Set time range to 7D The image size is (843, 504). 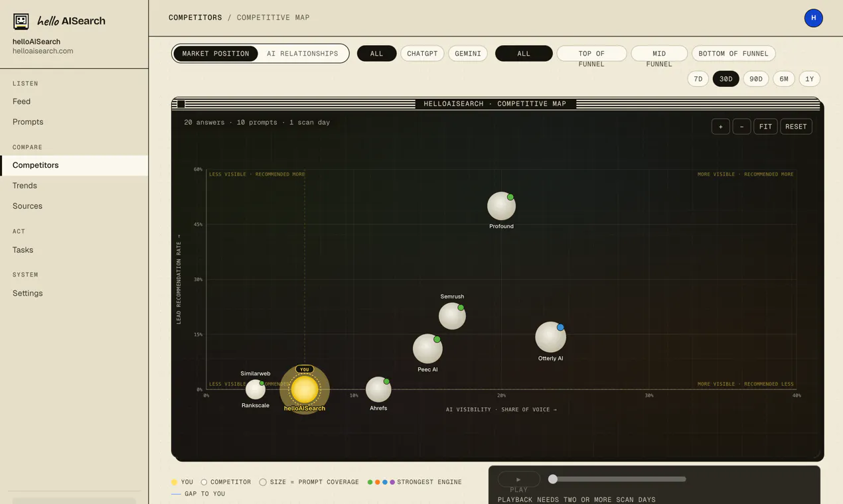coord(698,79)
